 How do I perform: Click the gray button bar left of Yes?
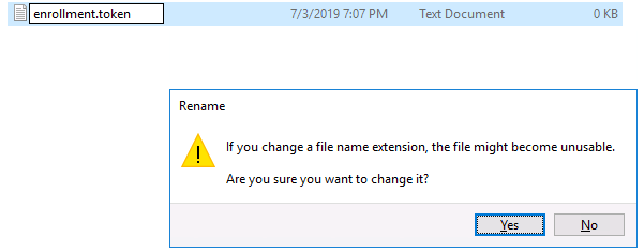click(321, 225)
